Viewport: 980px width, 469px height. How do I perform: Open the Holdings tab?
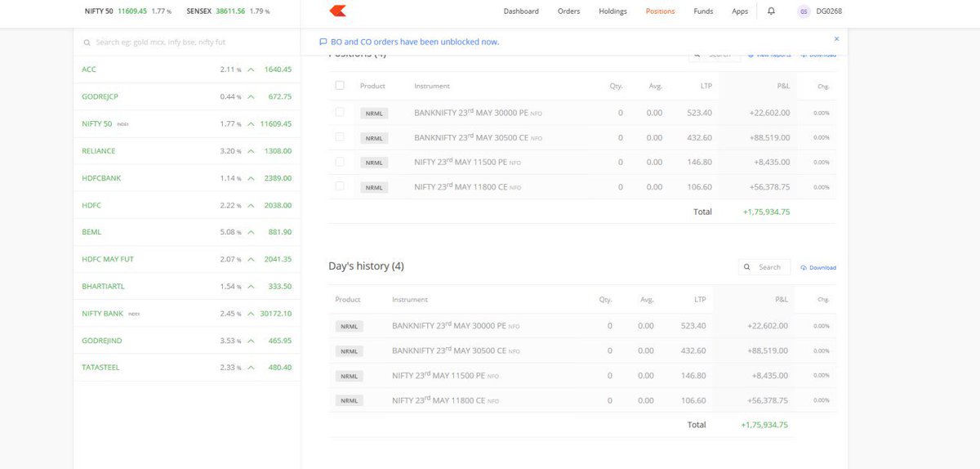point(612,11)
